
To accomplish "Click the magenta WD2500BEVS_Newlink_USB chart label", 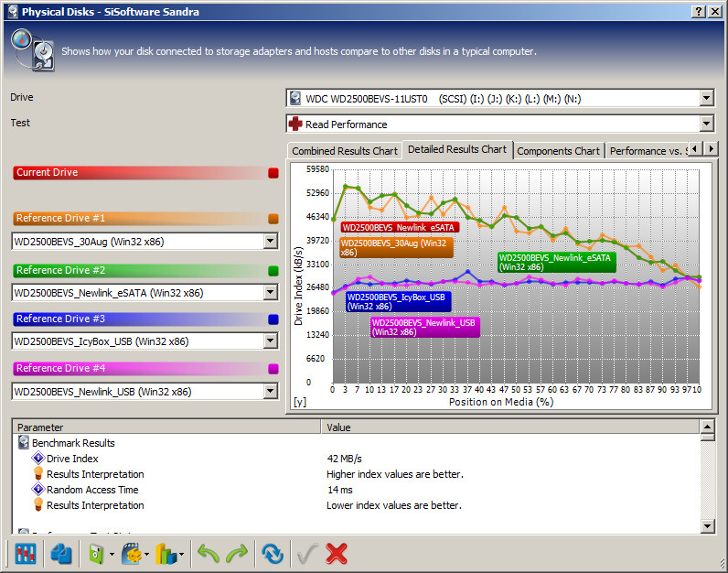I will 425,327.
